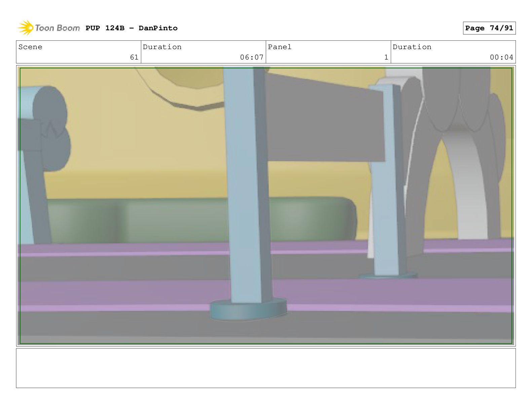
Task: Select the panel duration value 00:04
Action: (501, 58)
